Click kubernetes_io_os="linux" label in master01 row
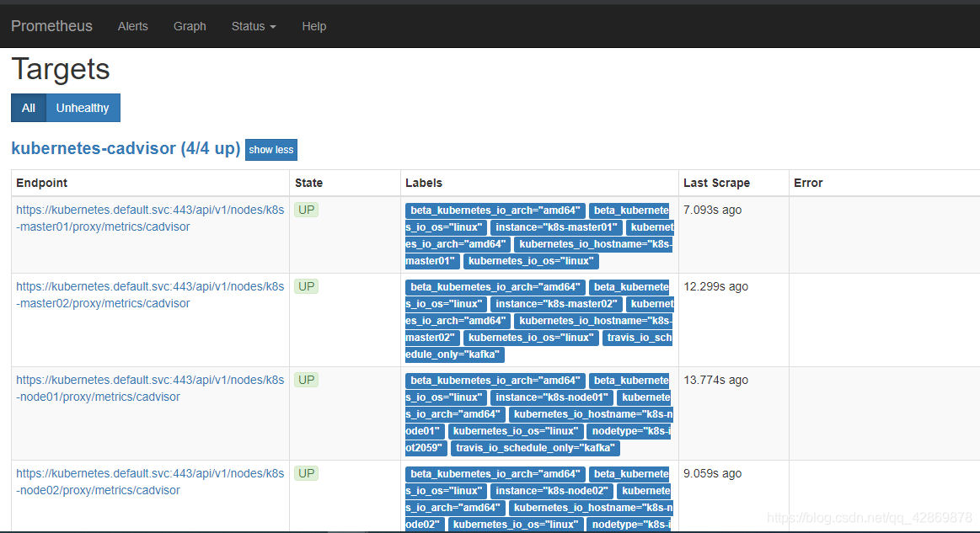Viewport: 980px width, 533px height. 531,261
